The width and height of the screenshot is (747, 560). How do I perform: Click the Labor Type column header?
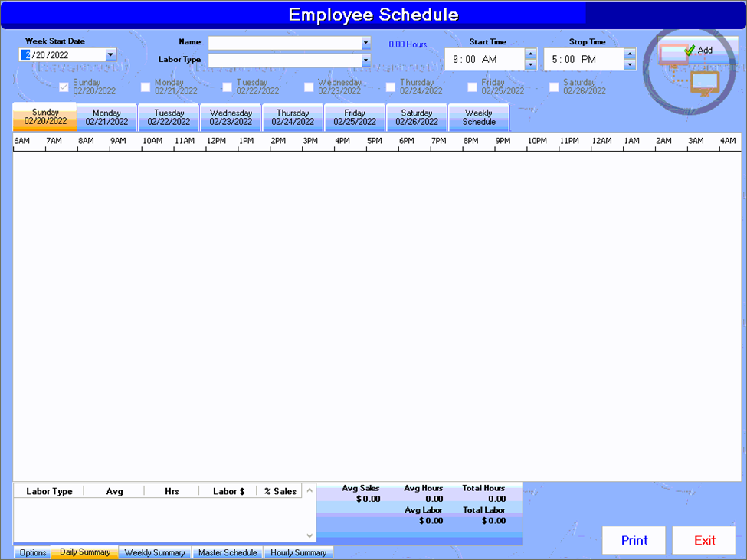tap(49, 491)
